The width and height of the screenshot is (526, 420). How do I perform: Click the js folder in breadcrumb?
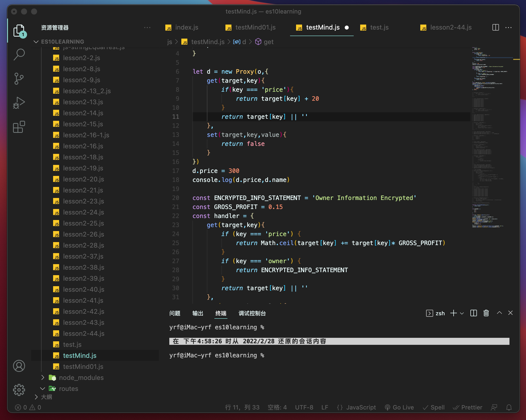coord(170,42)
